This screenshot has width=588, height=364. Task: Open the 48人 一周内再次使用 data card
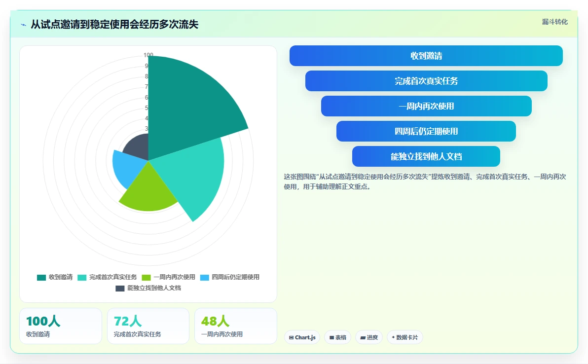[x=235, y=326]
